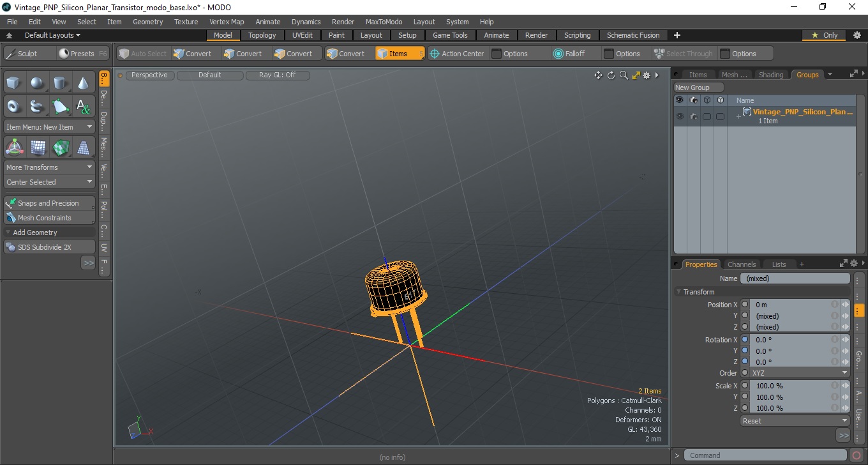Select the Torus primitive tool
The width and height of the screenshot is (868, 465).
coord(15,106)
